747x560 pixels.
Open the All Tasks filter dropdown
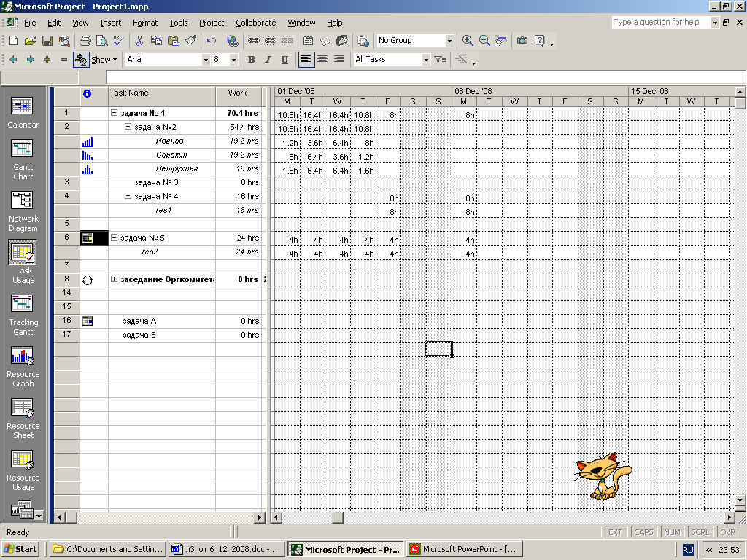tap(426, 60)
